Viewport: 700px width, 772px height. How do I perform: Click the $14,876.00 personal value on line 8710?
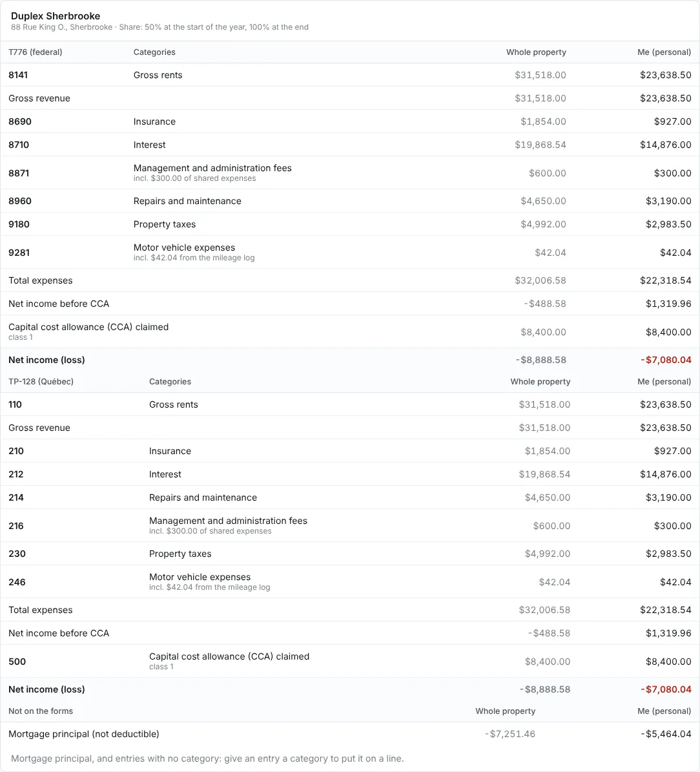[x=666, y=145]
